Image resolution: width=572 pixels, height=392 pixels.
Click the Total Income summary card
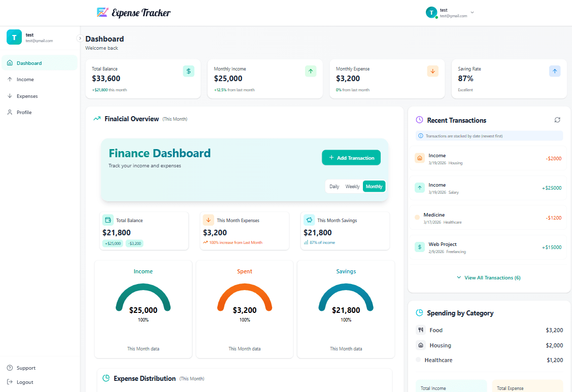coord(451,386)
